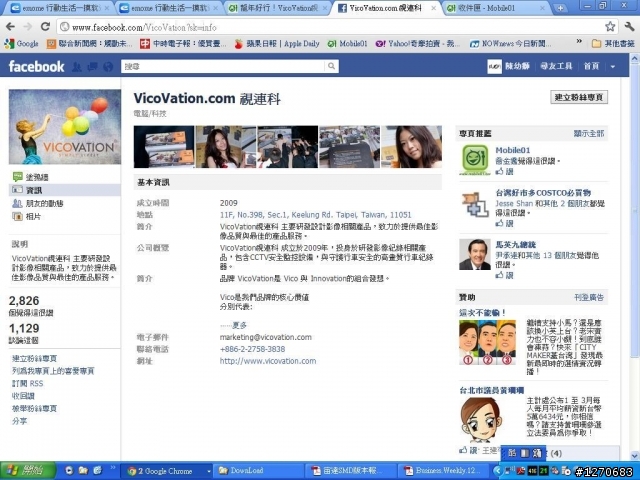The height and width of the screenshot is (480, 640).
Task: Open the Yahoo!奇摩拍賣 bookmark
Action: tap(417, 44)
